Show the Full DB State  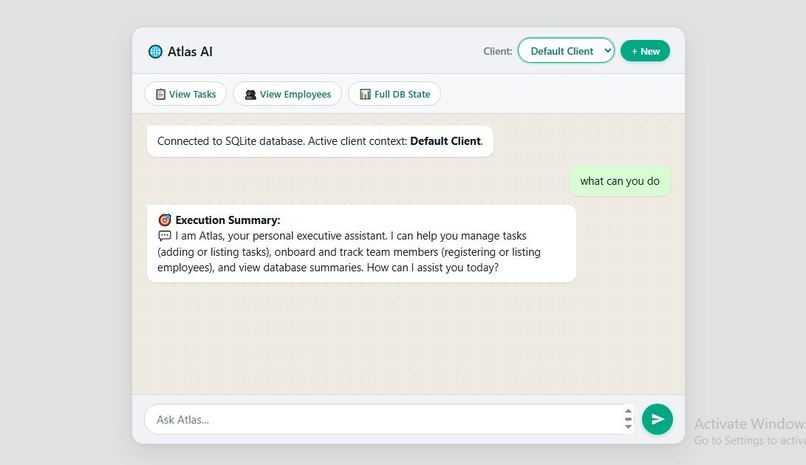click(x=394, y=94)
